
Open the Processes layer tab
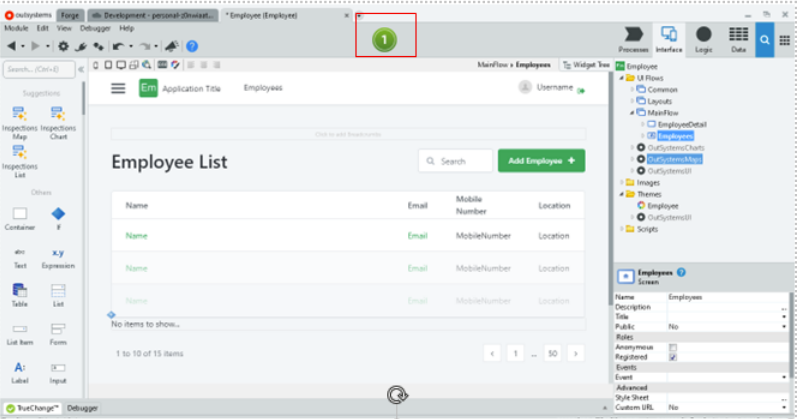pos(633,40)
